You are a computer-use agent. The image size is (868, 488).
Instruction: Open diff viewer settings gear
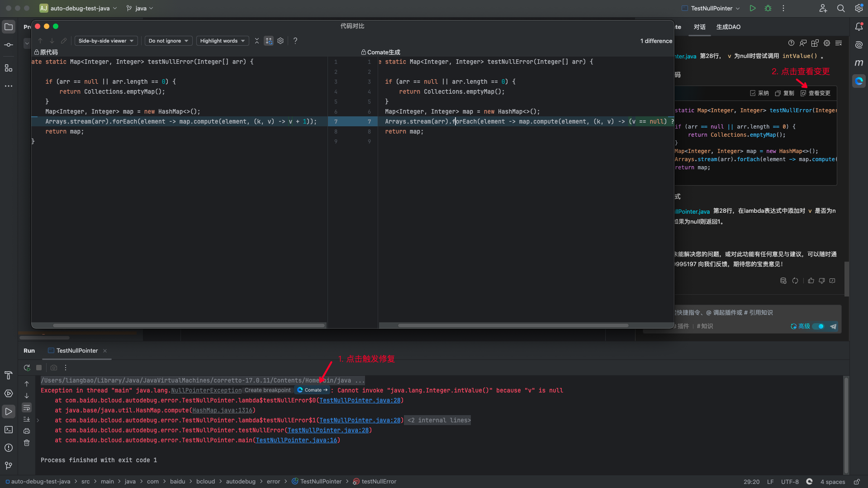(x=280, y=41)
